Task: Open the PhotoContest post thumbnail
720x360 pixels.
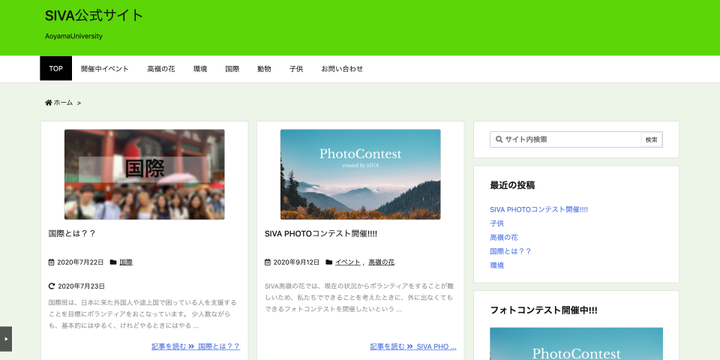Action: click(360, 174)
